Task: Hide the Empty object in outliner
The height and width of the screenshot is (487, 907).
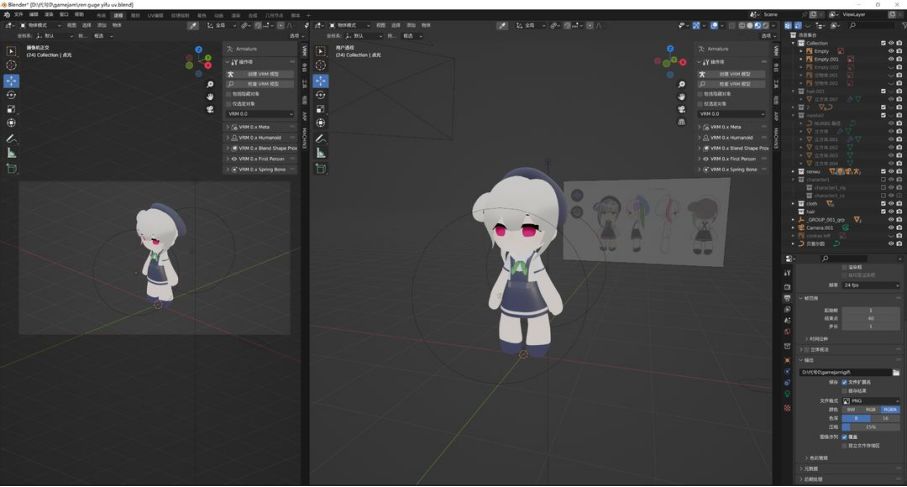Action: click(891, 51)
